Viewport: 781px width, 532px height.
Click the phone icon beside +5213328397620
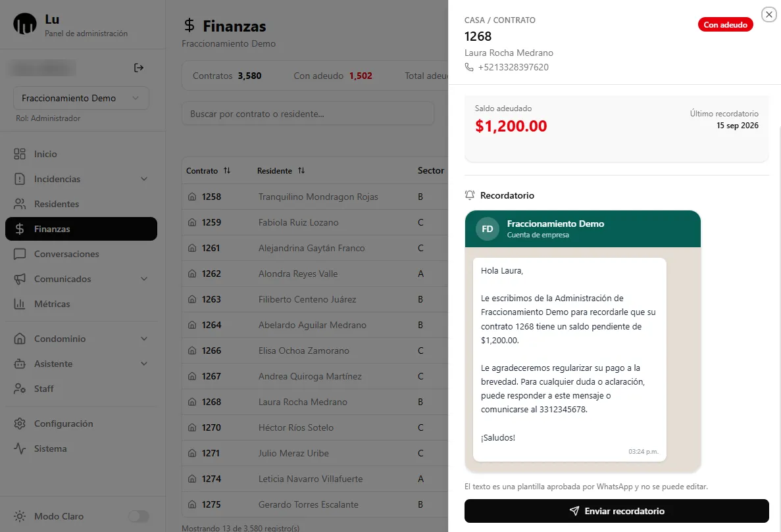coord(468,66)
